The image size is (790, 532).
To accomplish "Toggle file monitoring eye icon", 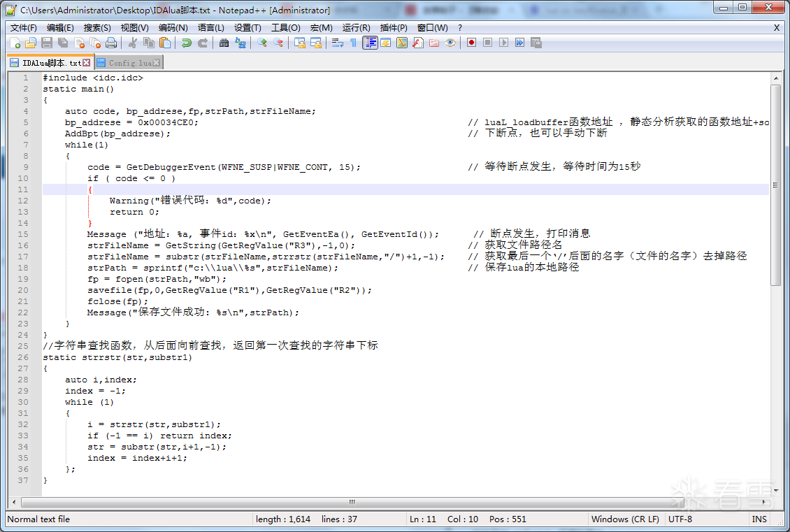I will point(450,43).
